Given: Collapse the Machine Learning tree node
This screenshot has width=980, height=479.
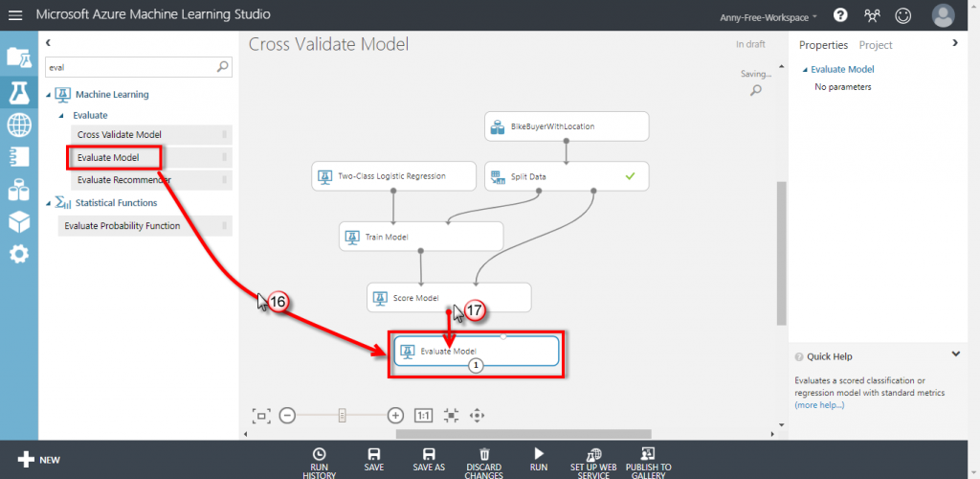Looking at the screenshot, I should (49, 95).
